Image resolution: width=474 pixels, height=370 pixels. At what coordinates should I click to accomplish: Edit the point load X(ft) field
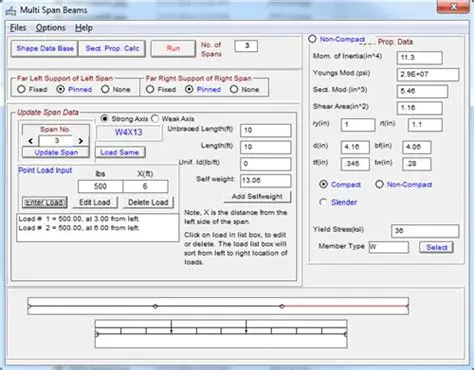point(145,186)
